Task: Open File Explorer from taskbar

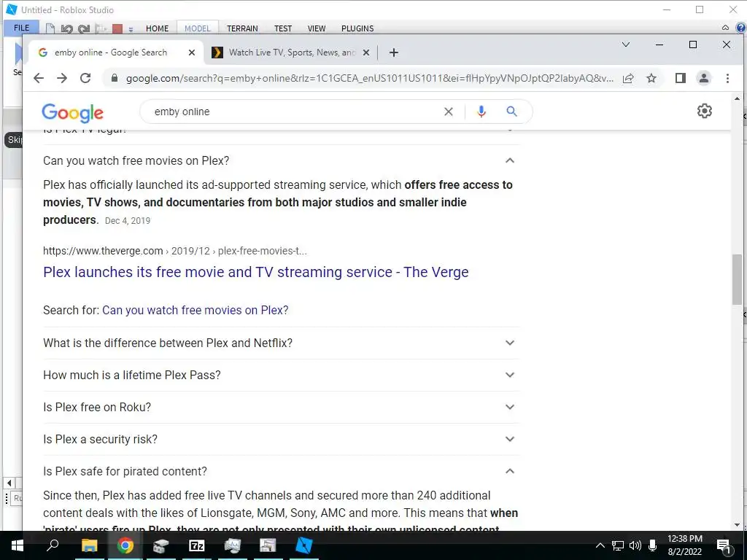Action: coord(89,545)
